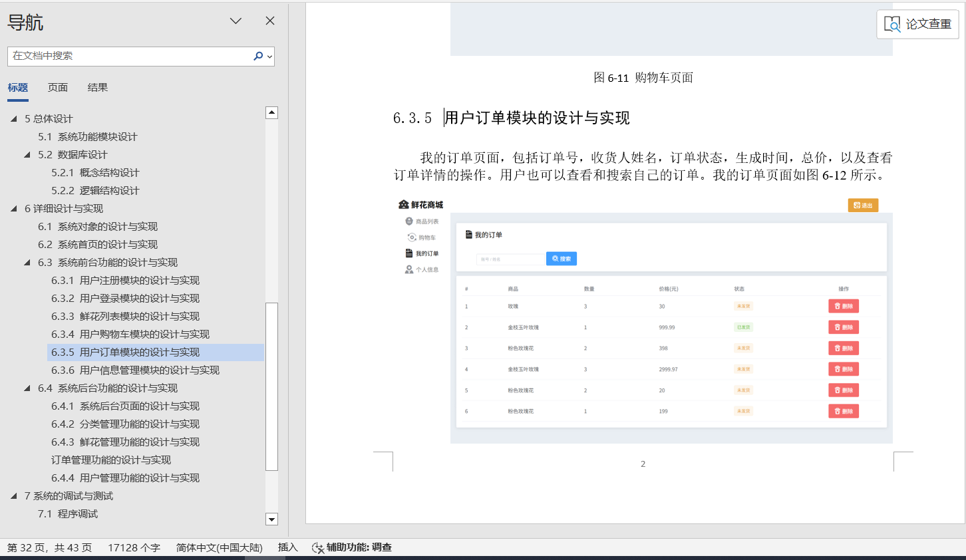Focus the 在文档中搜索 search box
The height and width of the screenshot is (560, 966).
130,57
